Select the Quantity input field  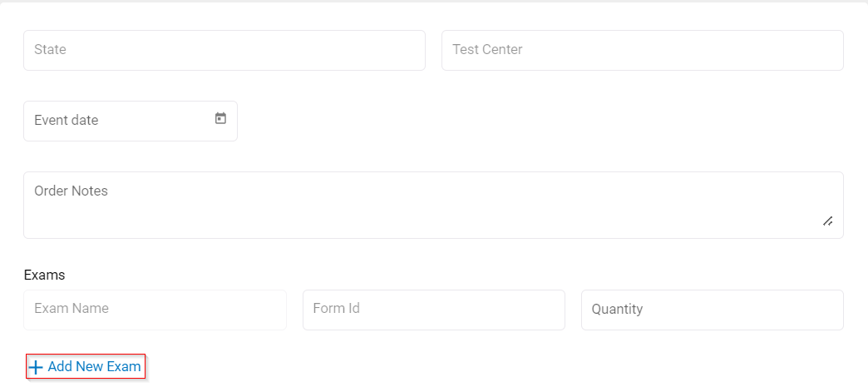click(x=712, y=310)
